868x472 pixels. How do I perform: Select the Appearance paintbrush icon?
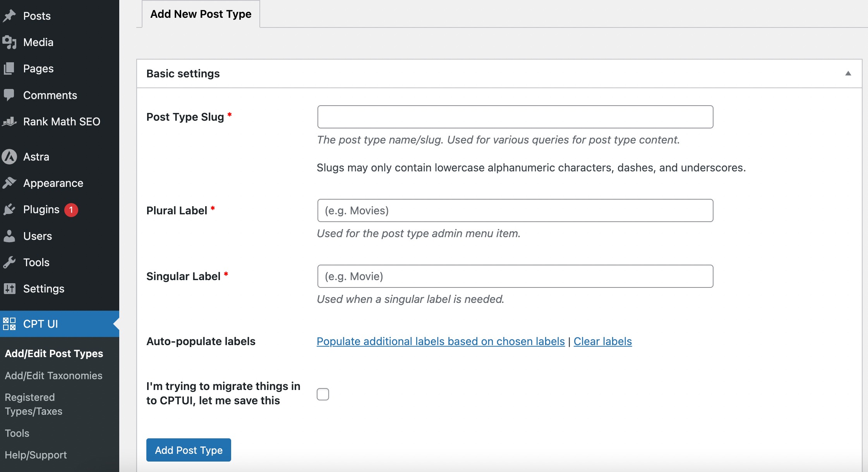point(10,183)
